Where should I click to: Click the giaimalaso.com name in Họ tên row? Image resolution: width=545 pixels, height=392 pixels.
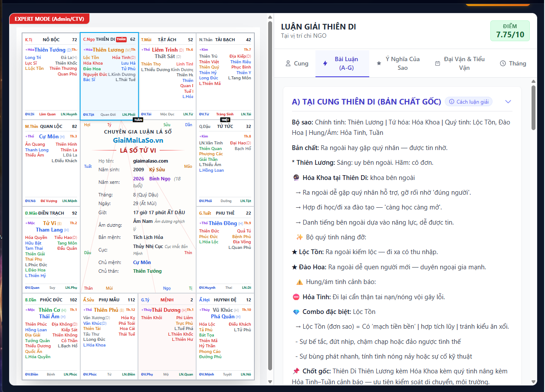pos(150,161)
